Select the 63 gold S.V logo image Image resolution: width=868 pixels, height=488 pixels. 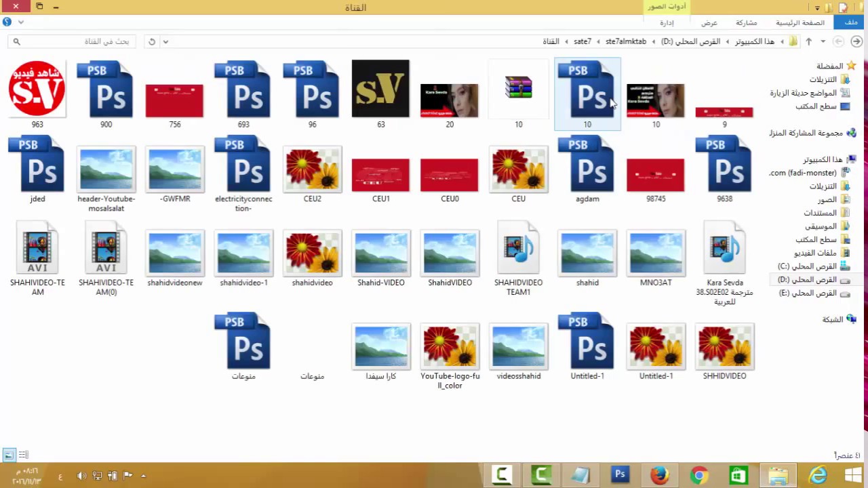coord(380,95)
